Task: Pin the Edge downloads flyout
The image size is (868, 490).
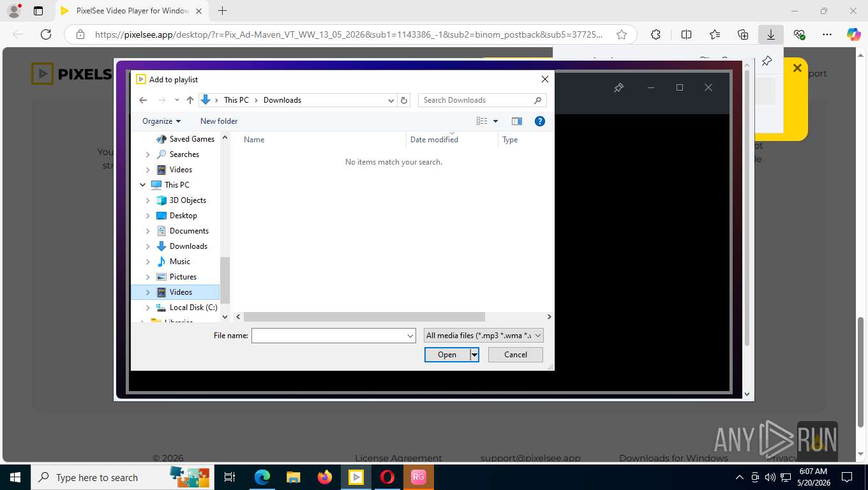Action: pyautogui.click(x=767, y=61)
